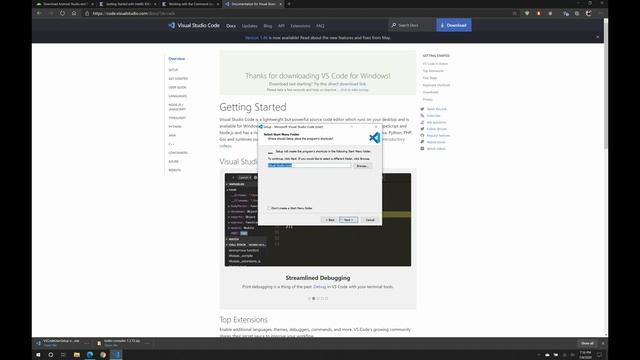Dismiss the version announcement banner
Screen dimensions: 640x360
(598, 37)
